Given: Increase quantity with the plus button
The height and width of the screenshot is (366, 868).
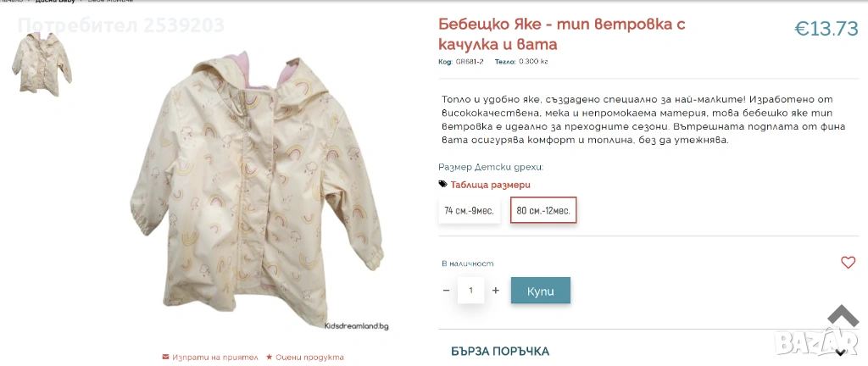Looking at the screenshot, I should click(x=496, y=291).
